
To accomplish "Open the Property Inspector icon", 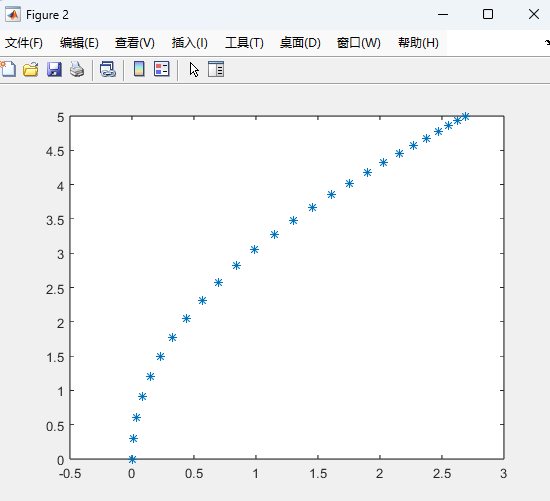I will click(x=216, y=69).
